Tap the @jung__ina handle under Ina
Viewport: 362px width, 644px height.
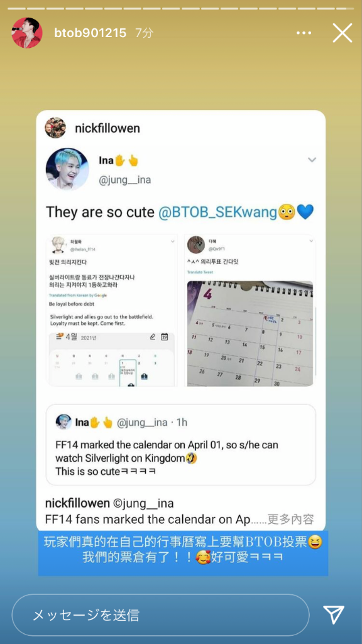pos(125,180)
